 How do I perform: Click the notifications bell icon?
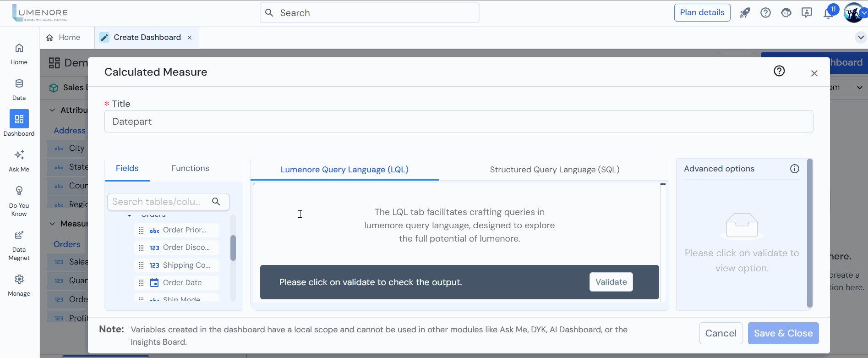pyautogui.click(x=828, y=13)
